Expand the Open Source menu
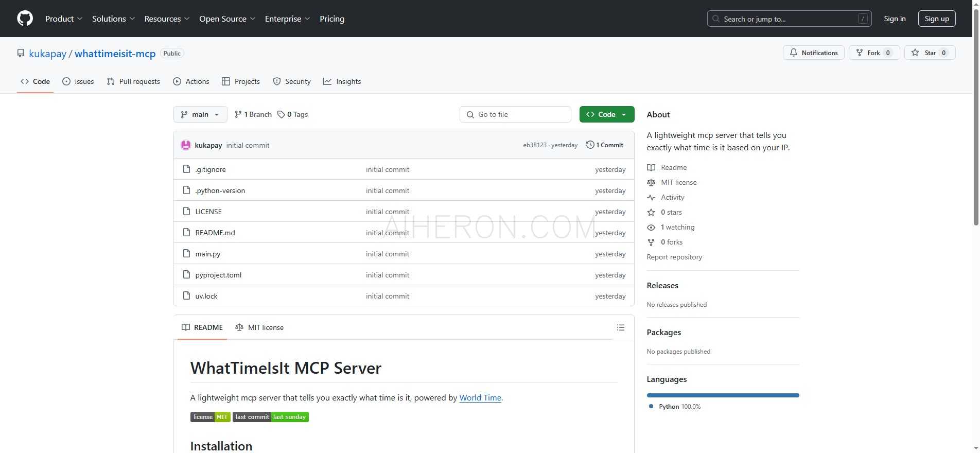This screenshot has width=980, height=453. tap(227, 19)
